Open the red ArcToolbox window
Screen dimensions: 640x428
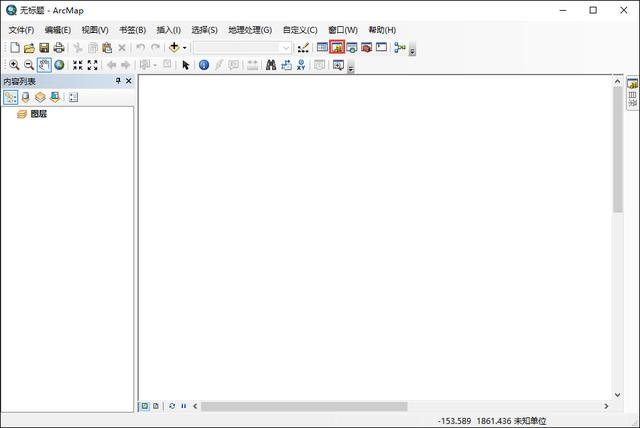[x=367, y=48]
